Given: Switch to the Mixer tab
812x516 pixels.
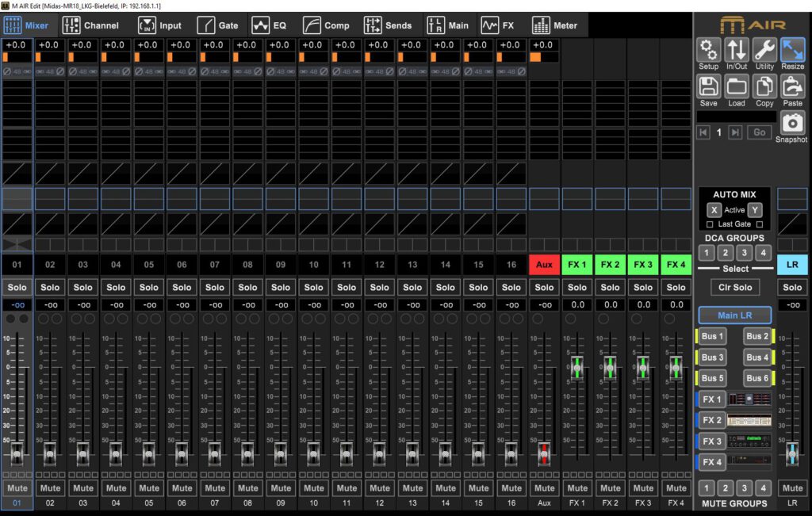Looking at the screenshot, I should [26, 25].
